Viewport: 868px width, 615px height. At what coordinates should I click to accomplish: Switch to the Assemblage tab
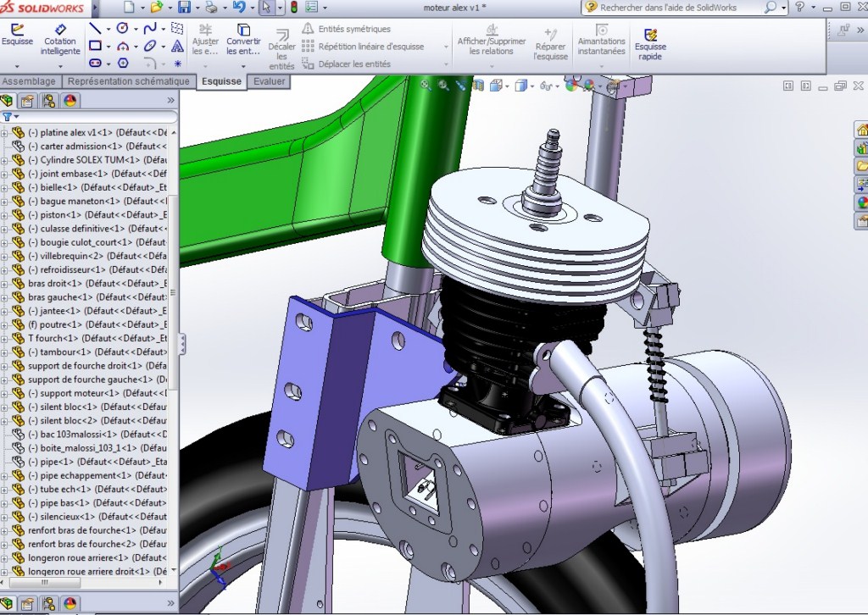[29, 81]
